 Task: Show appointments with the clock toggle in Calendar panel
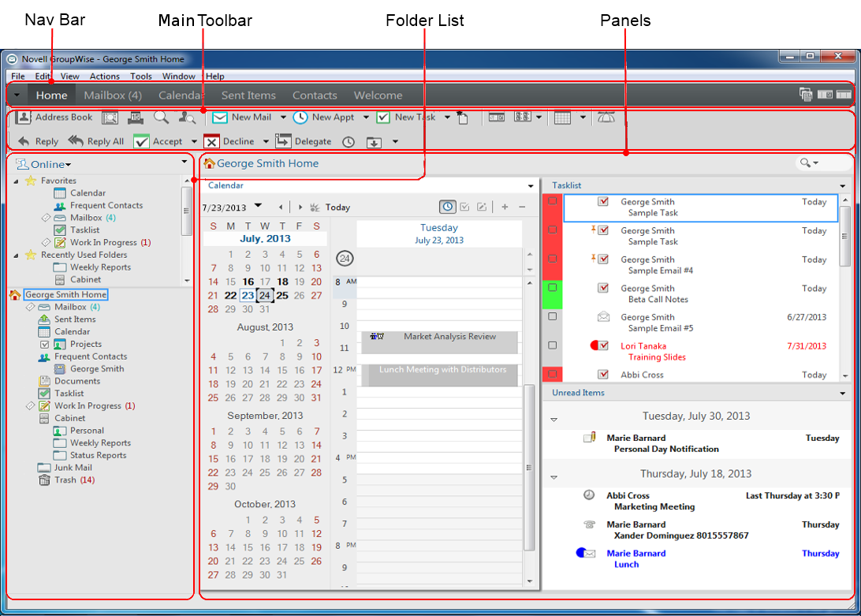point(448,207)
